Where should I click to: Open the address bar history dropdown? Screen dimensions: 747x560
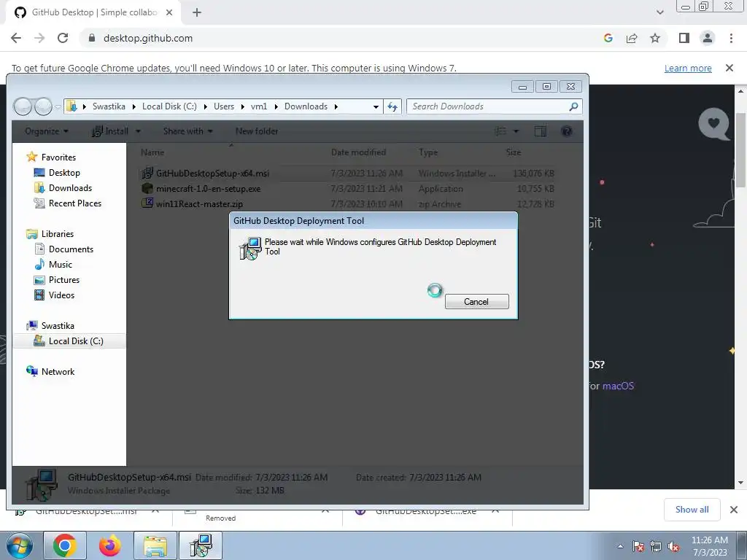[x=376, y=106]
